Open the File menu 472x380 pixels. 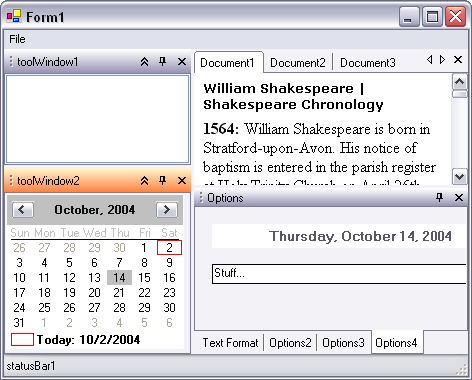pyautogui.click(x=17, y=39)
